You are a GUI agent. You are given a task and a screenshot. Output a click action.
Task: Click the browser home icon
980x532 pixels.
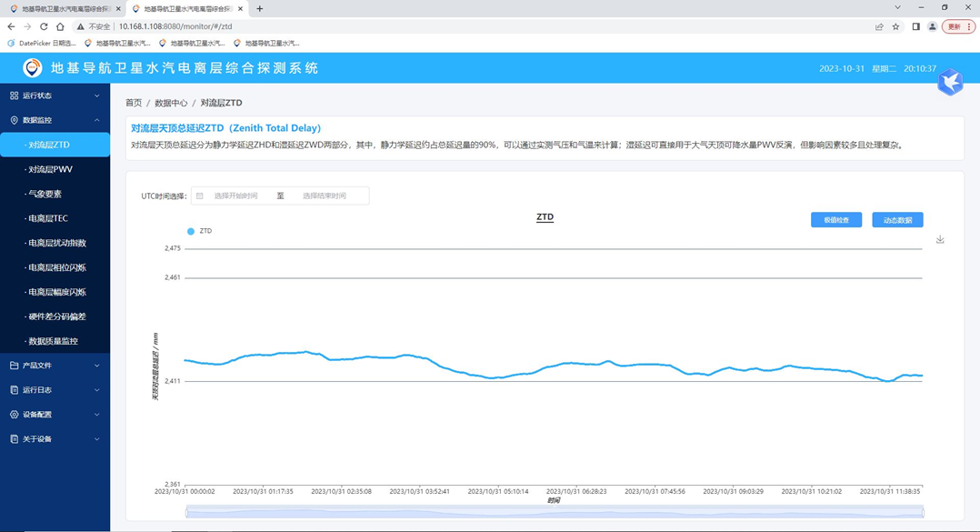tap(60, 26)
